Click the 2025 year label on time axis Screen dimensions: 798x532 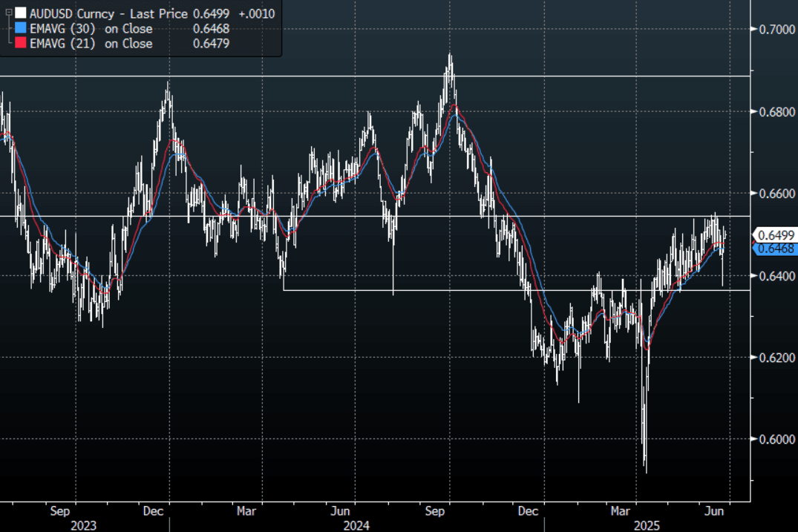point(647,525)
